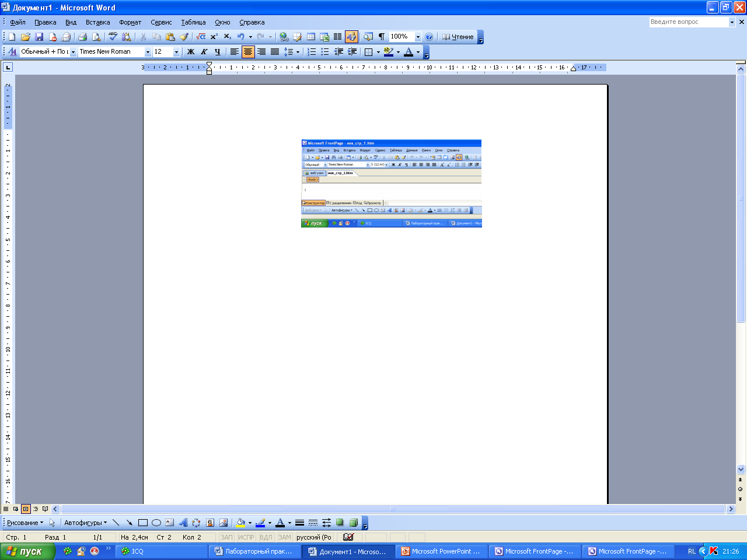747x560 pixels.
Task: Open the Формат menu
Action: coord(130,22)
